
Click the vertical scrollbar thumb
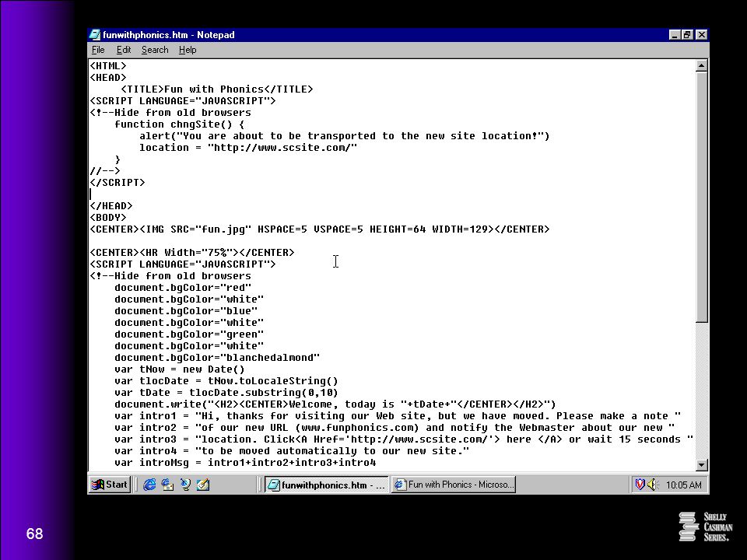pos(701,197)
